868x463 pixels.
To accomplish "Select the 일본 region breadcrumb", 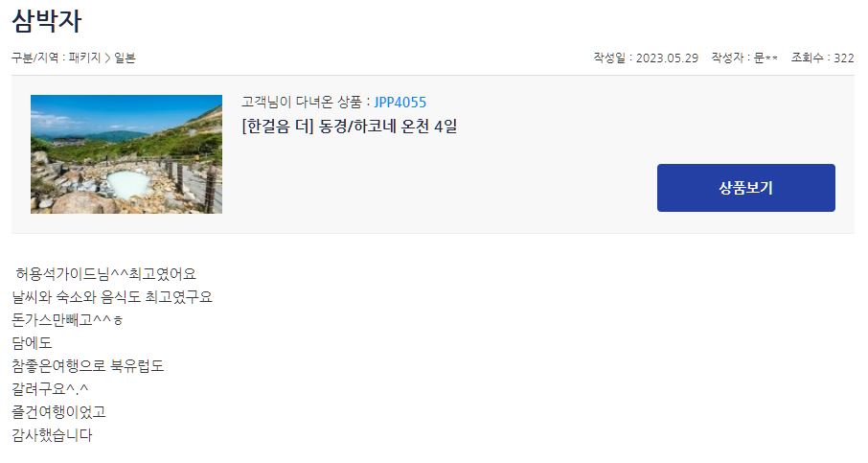I will [x=126, y=58].
